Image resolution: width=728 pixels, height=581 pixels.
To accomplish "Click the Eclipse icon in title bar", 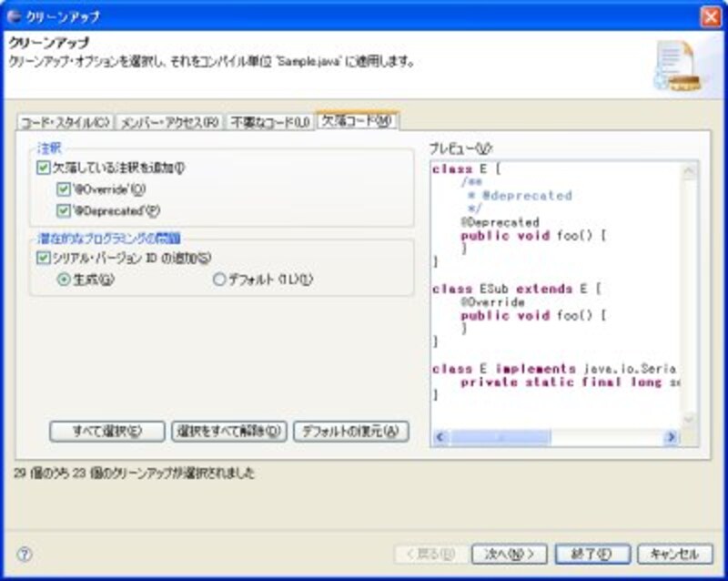I will 15,16.
